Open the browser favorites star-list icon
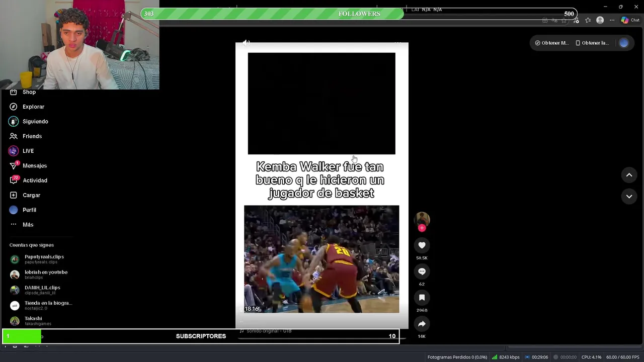Screen dimensions: 644x362 pos(588,20)
